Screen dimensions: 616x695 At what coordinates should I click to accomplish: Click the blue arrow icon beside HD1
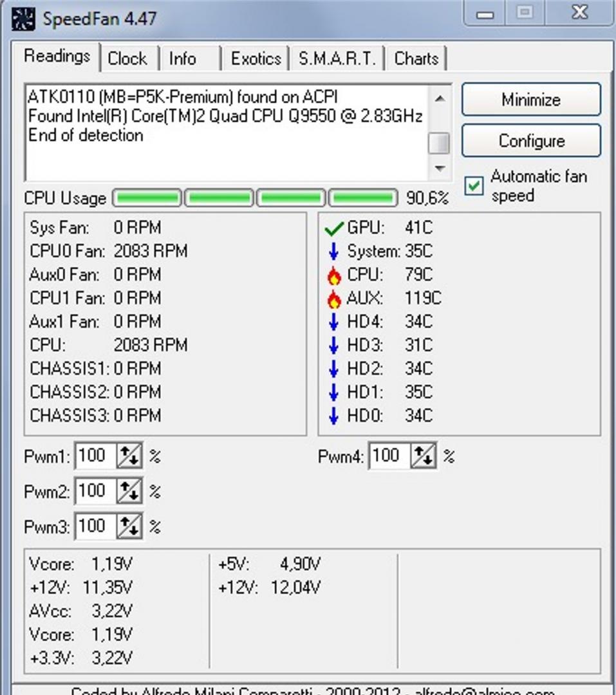click(333, 393)
